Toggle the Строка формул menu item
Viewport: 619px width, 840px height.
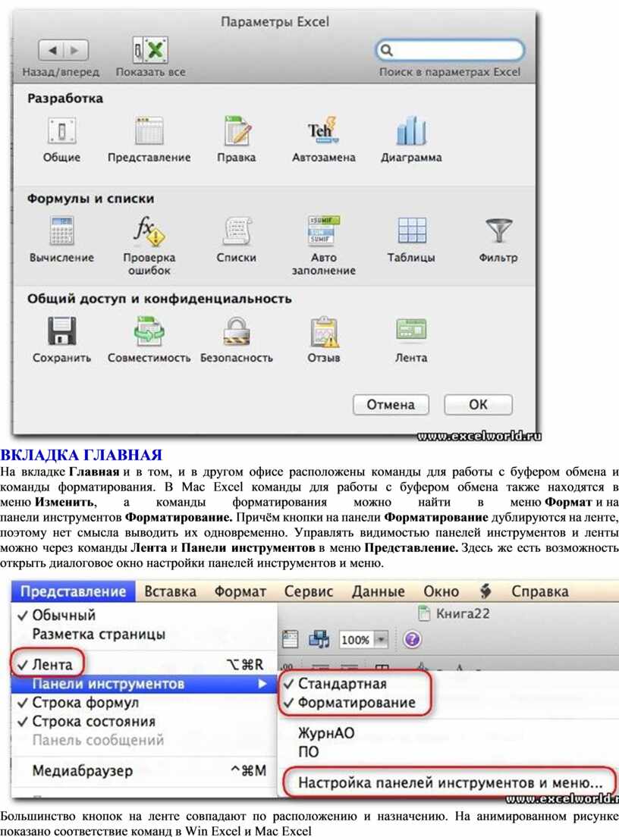(x=143, y=702)
